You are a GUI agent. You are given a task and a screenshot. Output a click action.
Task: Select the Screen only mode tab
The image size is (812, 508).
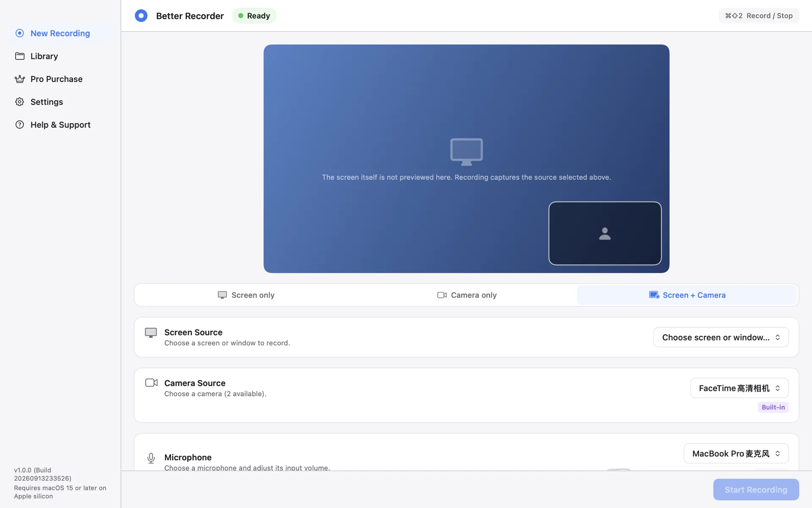click(246, 295)
